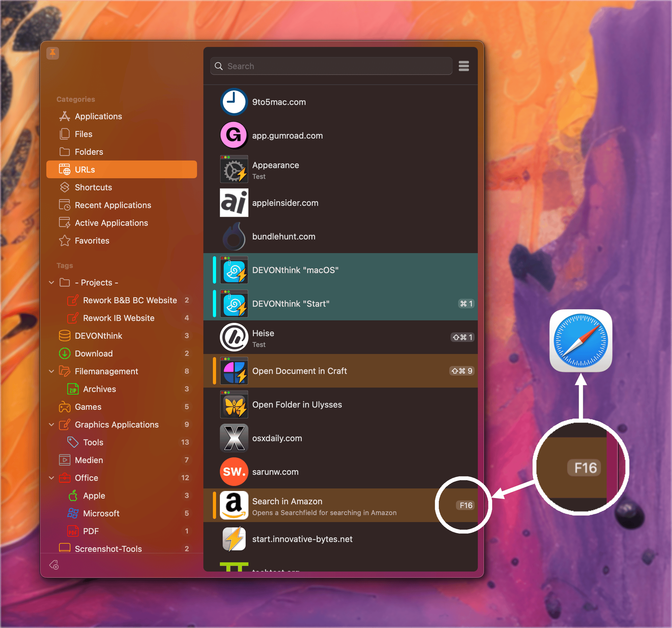
Task: Click the Archives ZIP icon
Action: tap(73, 389)
